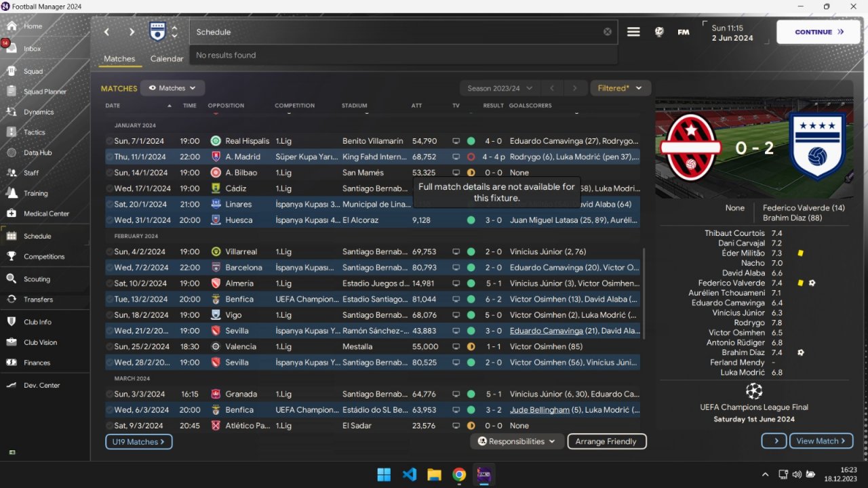Clear the search box with the X icon
Viewport: 868px width, 488px height.
coord(608,32)
